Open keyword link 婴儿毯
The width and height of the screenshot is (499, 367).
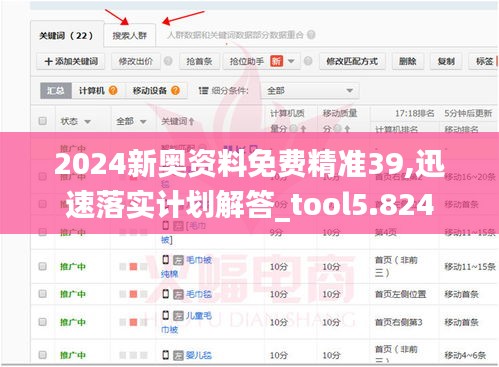(x=199, y=355)
